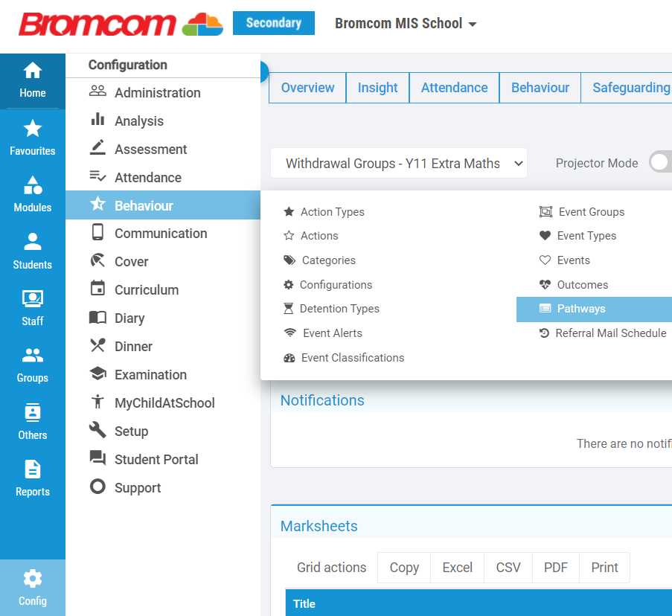Select Behaviour in Configuration menu
Image resolution: width=672 pixels, height=616 pixels.
(163, 205)
